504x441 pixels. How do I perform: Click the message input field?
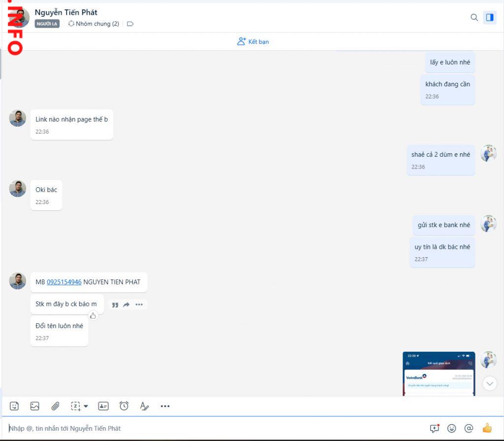[212, 428]
